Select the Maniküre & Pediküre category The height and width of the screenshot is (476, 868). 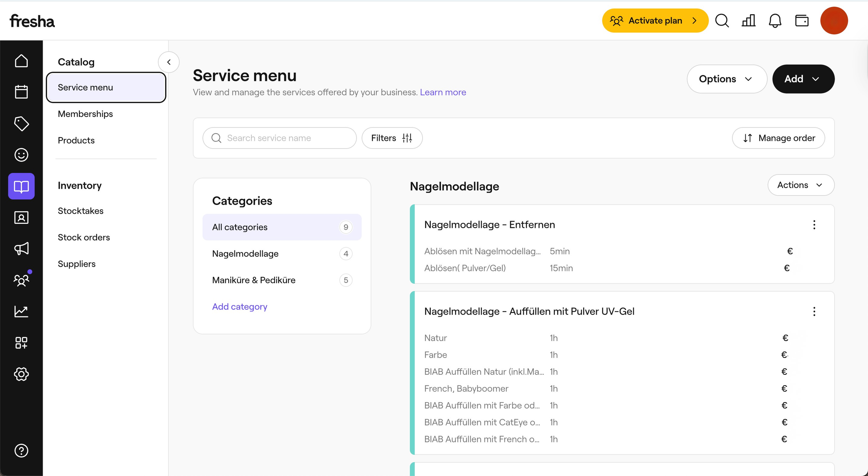(254, 280)
